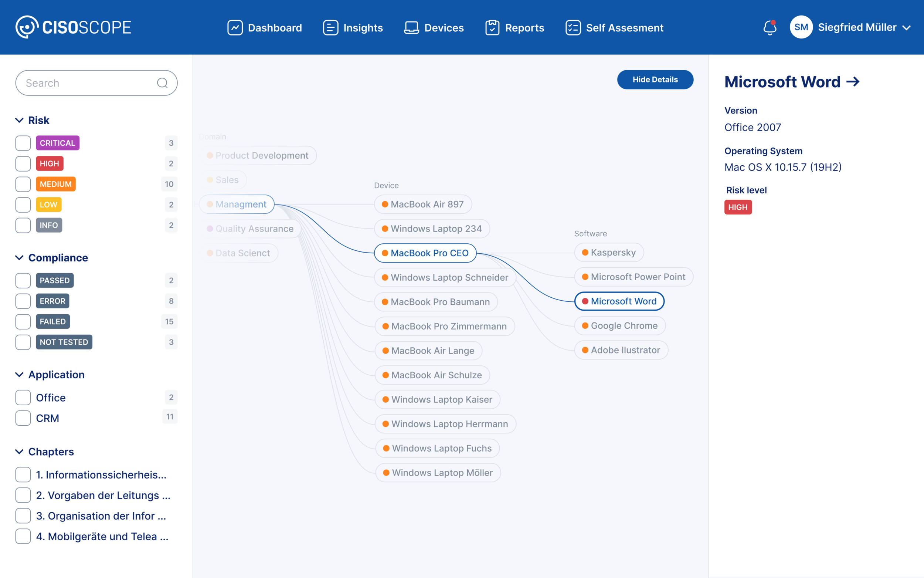This screenshot has width=924, height=578.
Task: Click the Dashboard chart icon
Action: coord(235,27)
